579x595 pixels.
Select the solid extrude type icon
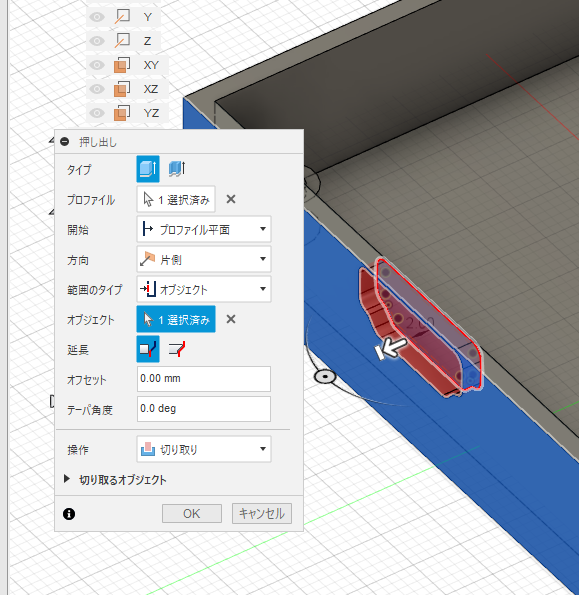148,169
